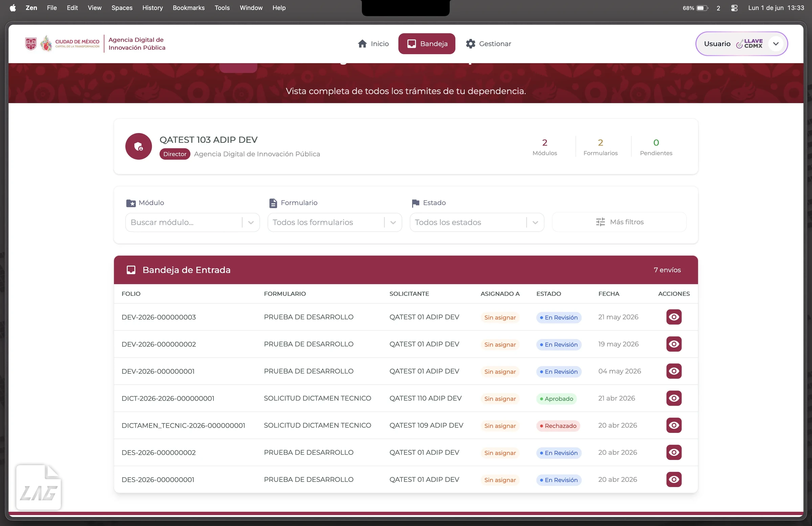Open the History menu

pos(152,7)
